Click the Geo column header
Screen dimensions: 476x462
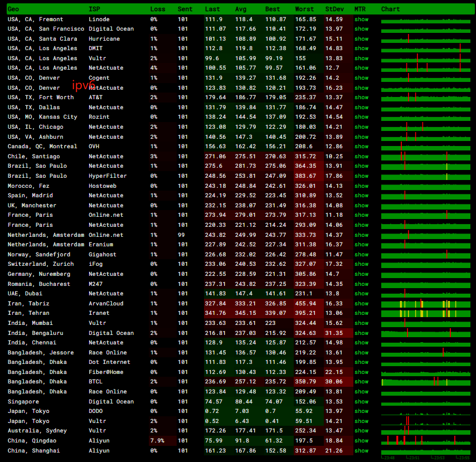pos(13,9)
